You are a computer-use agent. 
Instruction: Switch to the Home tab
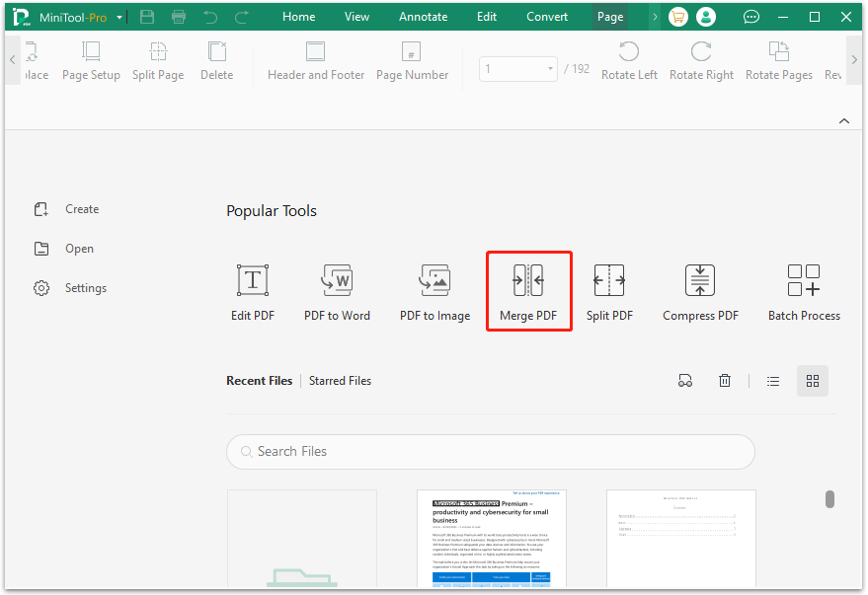pos(299,17)
